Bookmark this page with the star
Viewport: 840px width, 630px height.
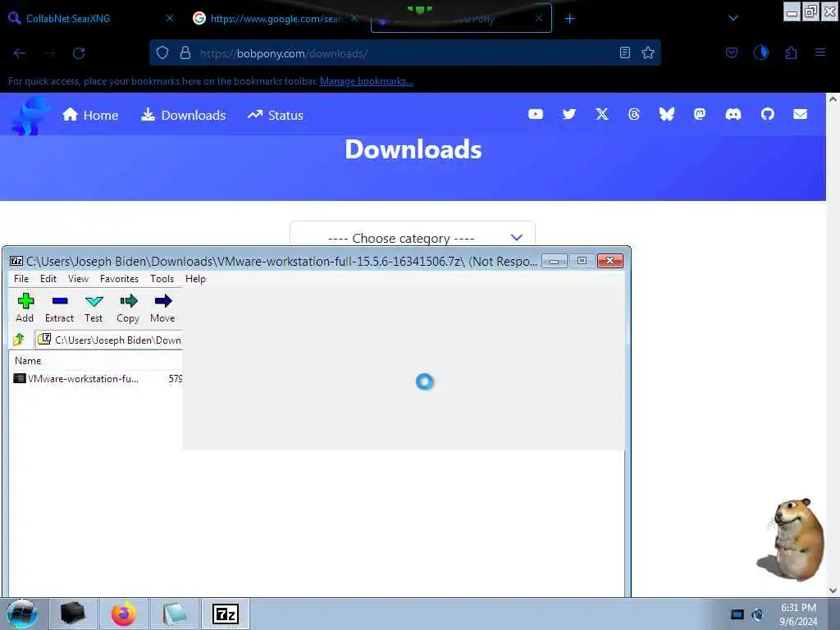pyautogui.click(x=648, y=52)
